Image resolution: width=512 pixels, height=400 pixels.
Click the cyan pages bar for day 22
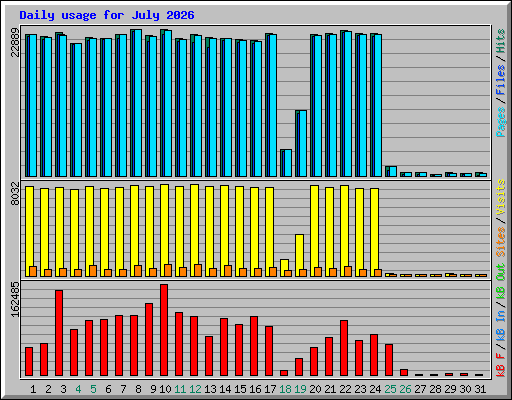pos(348,104)
